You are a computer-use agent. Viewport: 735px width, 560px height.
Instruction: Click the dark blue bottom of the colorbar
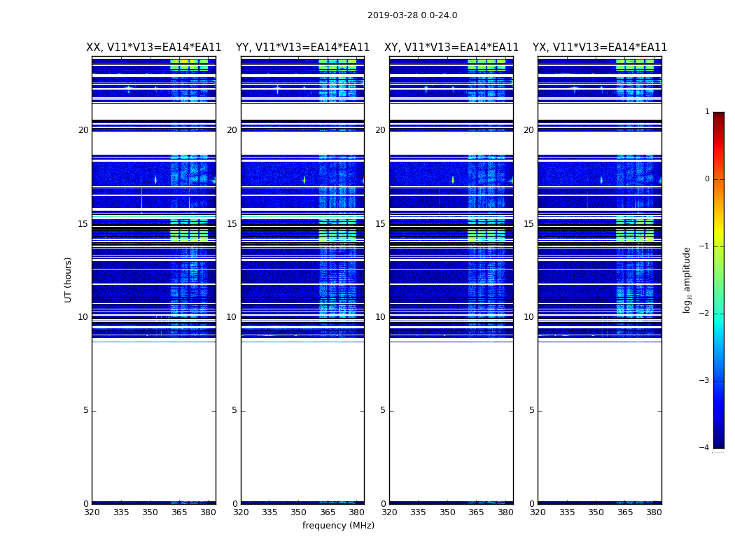[719, 436]
